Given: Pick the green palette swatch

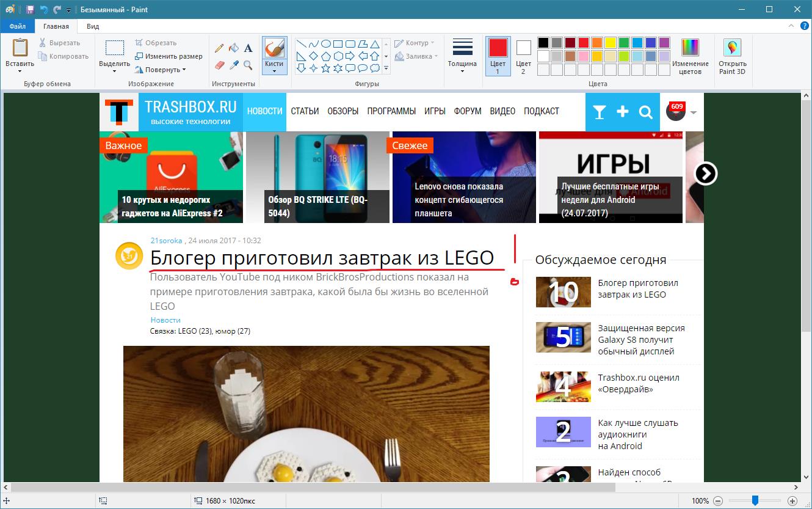Looking at the screenshot, I should tap(624, 43).
